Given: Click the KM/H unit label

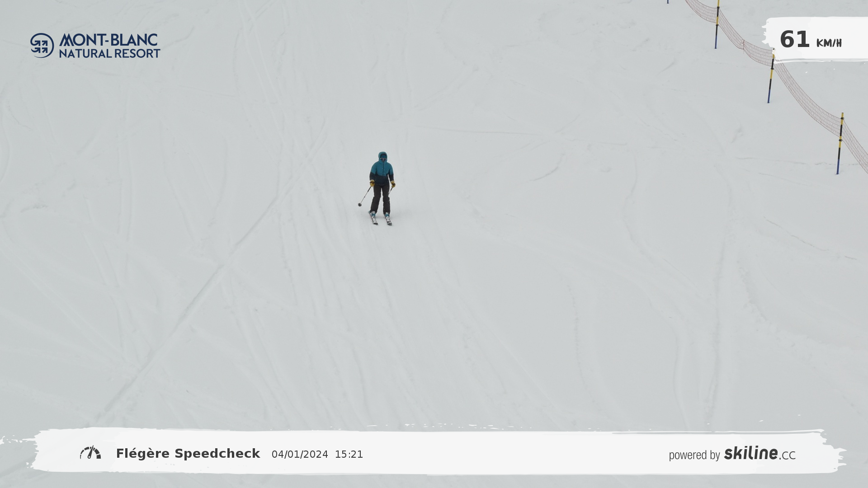Looking at the screenshot, I should point(829,43).
